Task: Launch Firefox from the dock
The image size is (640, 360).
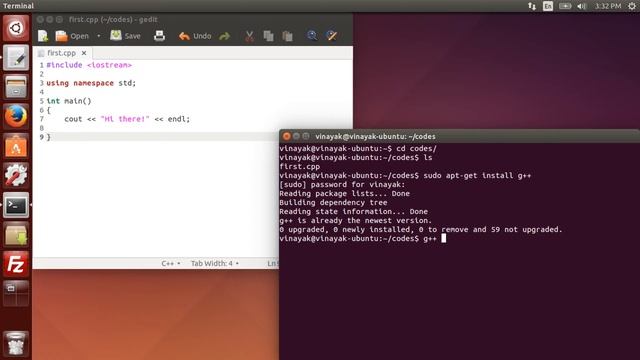Action: [x=16, y=116]
